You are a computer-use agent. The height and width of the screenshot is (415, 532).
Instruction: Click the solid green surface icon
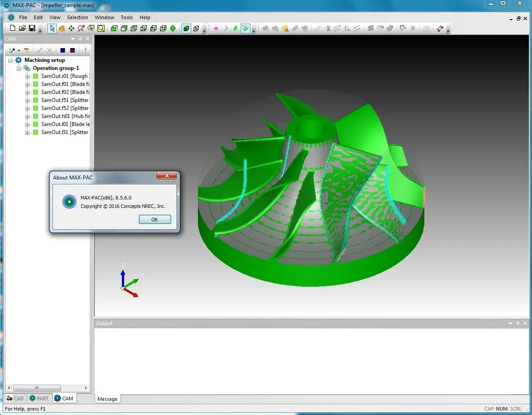(235, 28)
